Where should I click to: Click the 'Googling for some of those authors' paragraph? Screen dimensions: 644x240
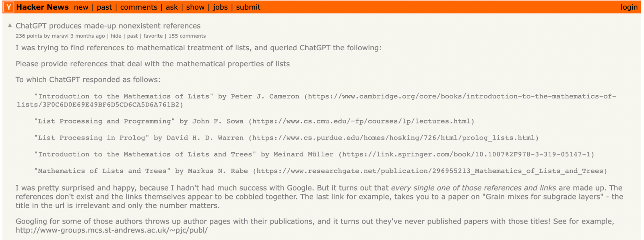[315, 226]
